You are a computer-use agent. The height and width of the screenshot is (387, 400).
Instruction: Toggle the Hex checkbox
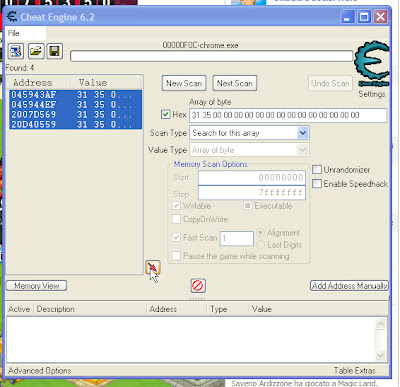(166, 115)
